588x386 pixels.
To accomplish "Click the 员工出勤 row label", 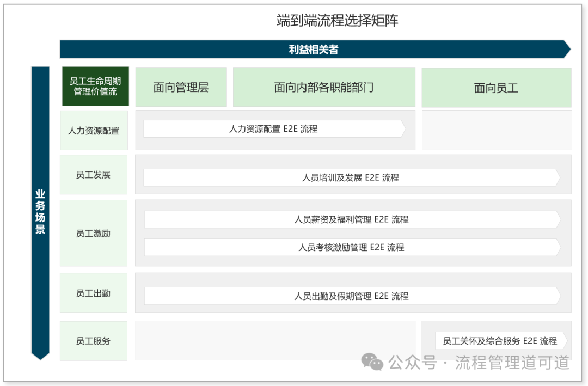I will point(94,293).
